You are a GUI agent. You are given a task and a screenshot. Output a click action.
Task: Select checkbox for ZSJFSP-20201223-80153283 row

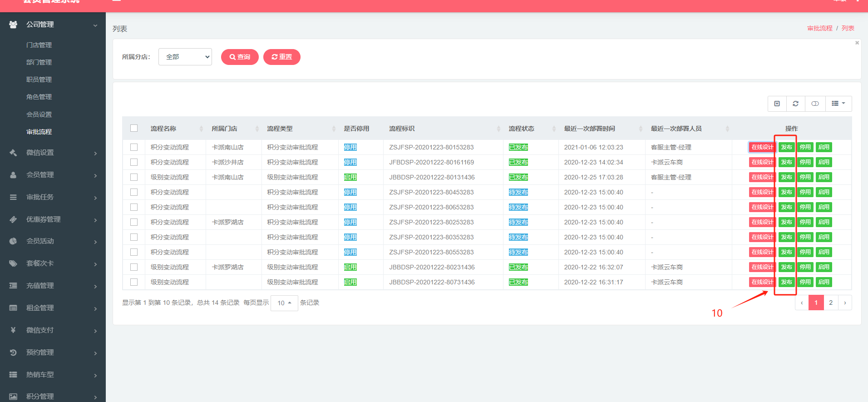[134, 147]
